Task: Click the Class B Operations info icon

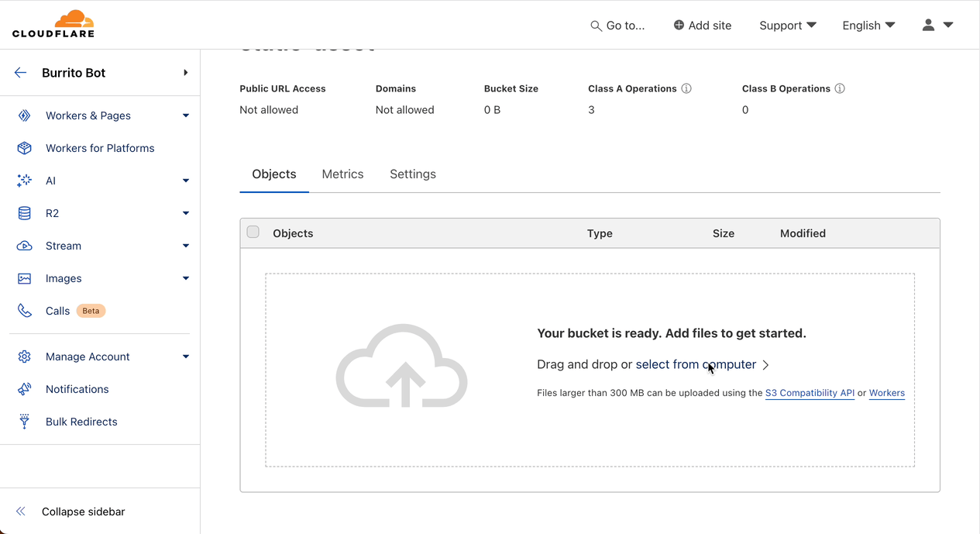Action: point(840,88)
